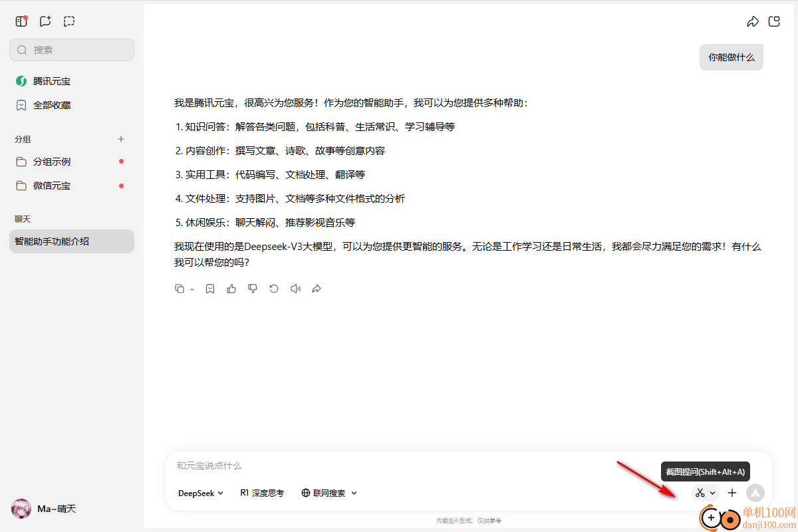Viewport: 798px width, 532px height.
Task: Click the 分组 section header
Action: [x=23, y=139]
